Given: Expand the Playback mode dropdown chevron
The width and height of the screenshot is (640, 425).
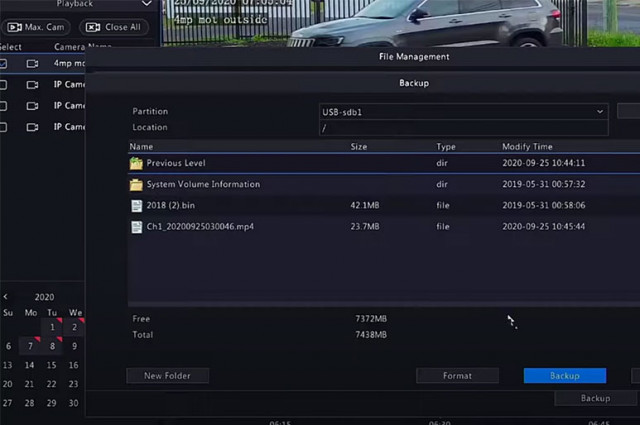Looking at the screenshot, I should pos(147,4).
